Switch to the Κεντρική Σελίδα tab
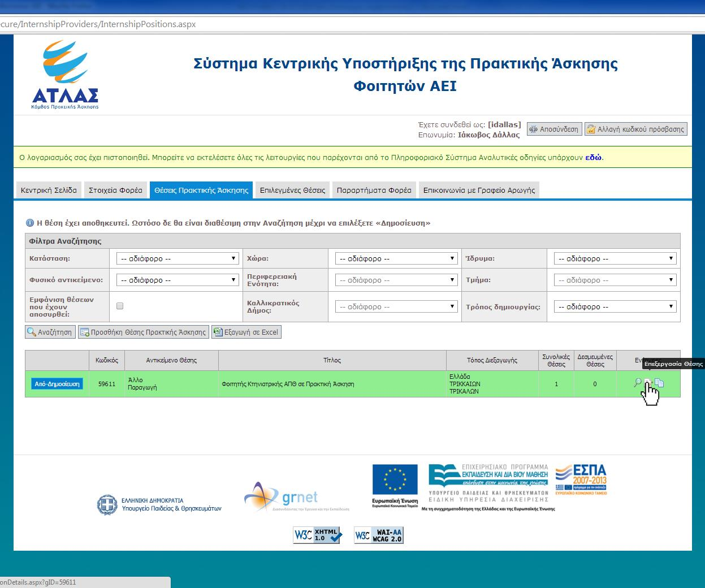The width and height of the screenshot is (705, 588). pos(49,190)
